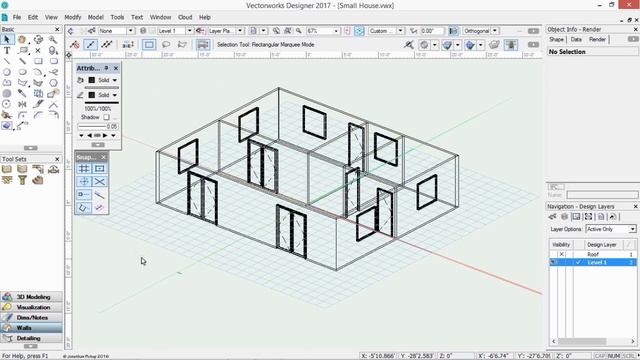Open the Model menu
The image size is (640, 360).
click(x=96, y=17)
